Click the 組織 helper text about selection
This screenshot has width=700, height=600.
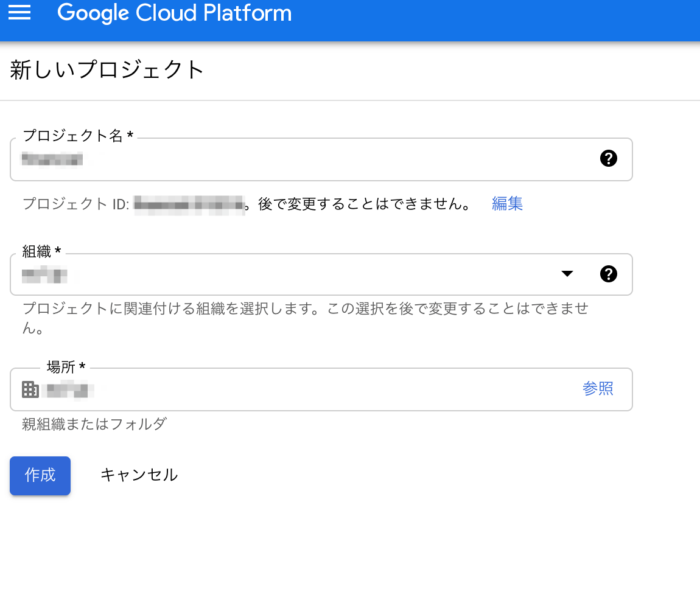tap(306, 318)
